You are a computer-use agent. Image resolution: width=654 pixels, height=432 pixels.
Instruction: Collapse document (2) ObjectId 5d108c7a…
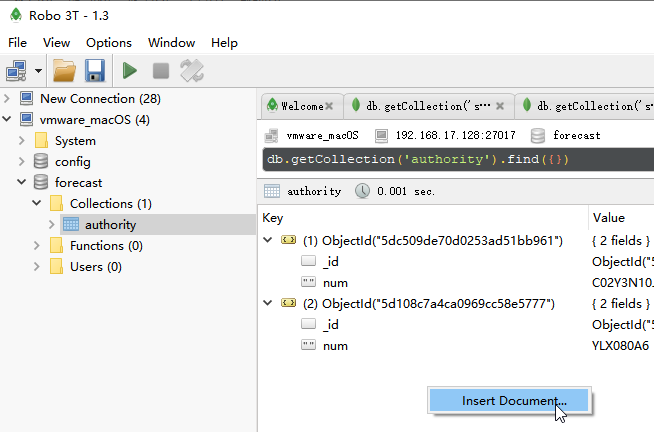tap(268, 303)
